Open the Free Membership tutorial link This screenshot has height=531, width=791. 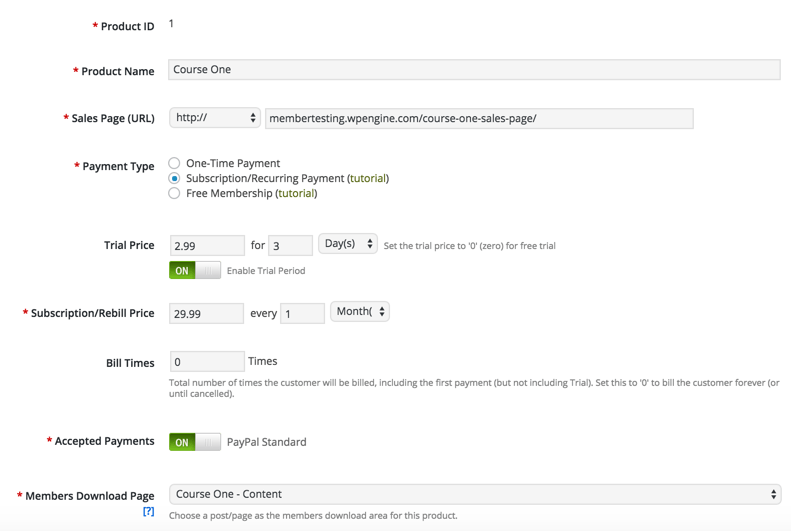[x=296, y=193]
